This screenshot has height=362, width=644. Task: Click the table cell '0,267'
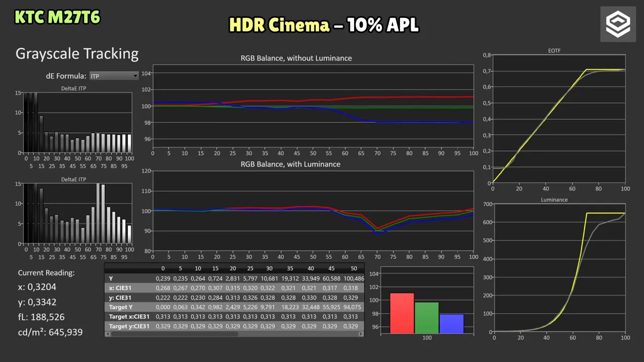point(181,288)
